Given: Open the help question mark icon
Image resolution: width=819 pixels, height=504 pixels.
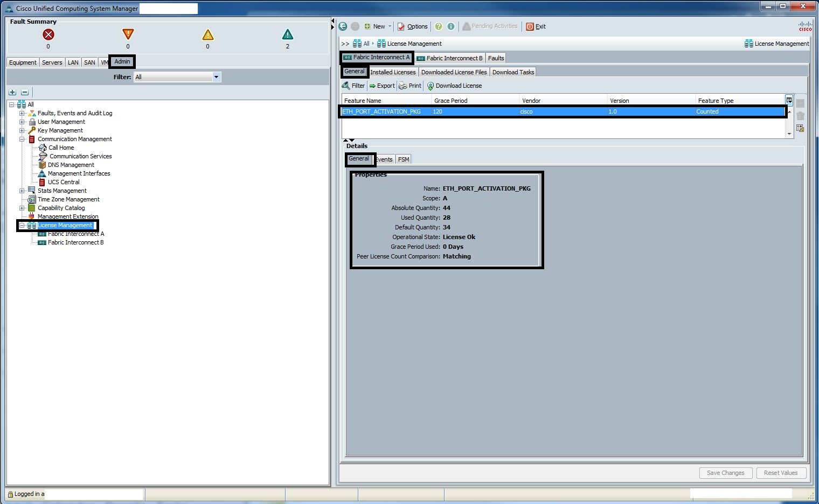Looking at the screenshot, I should pyautogui.click(x=439, y=26).
